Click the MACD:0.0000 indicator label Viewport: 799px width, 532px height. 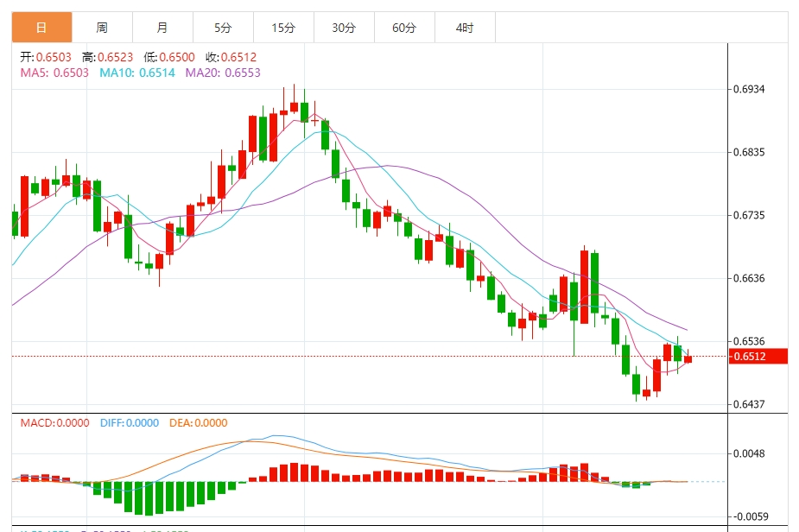[x=54, y=423]
